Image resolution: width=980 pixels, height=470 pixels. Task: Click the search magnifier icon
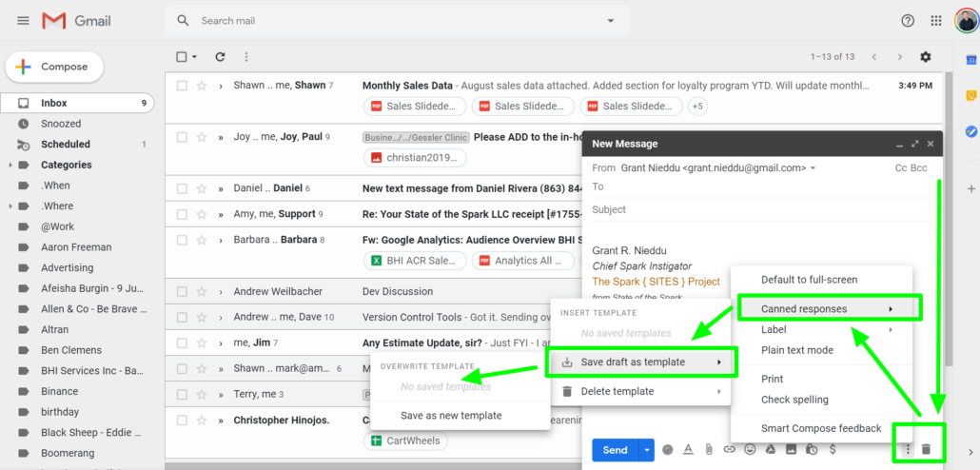[183, 21]
